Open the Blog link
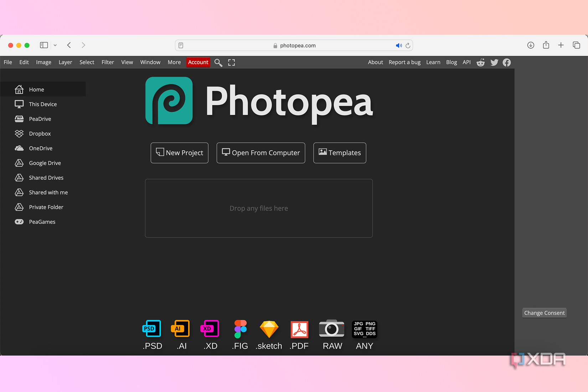This screenshot has width=588, height=392. (x=452, y=62)
